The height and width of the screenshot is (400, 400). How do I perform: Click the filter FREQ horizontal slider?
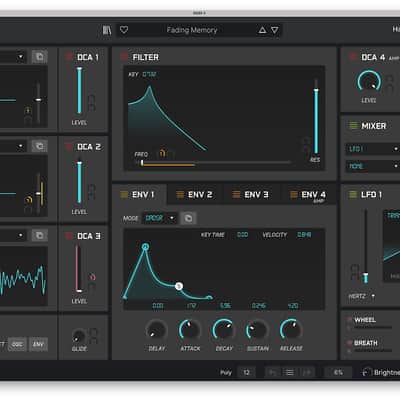tap(215, 164)
